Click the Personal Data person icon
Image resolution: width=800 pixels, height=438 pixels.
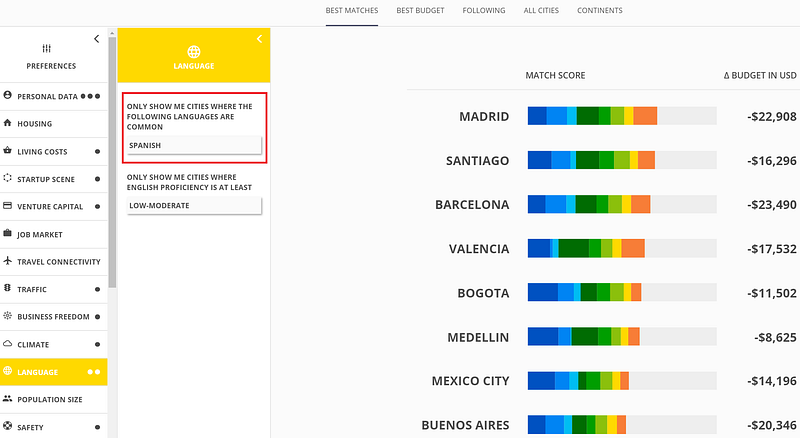click(8, 95)
